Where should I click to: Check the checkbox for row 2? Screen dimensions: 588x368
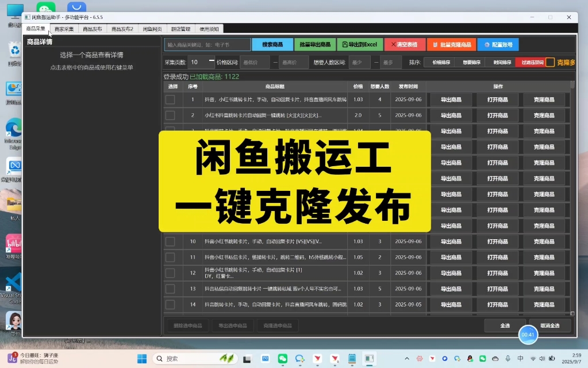(x=170, y=116)
